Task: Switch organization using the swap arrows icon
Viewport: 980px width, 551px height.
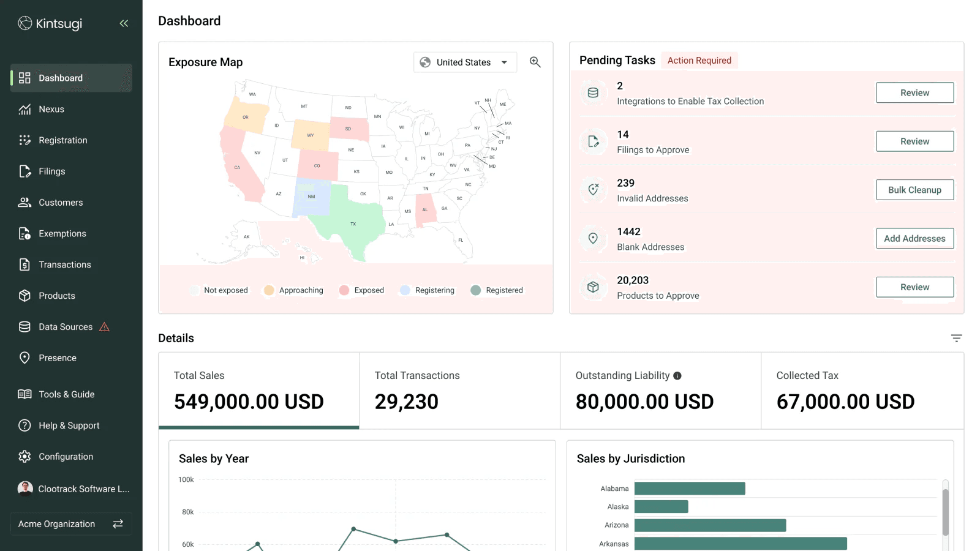Action: (118, 524)
